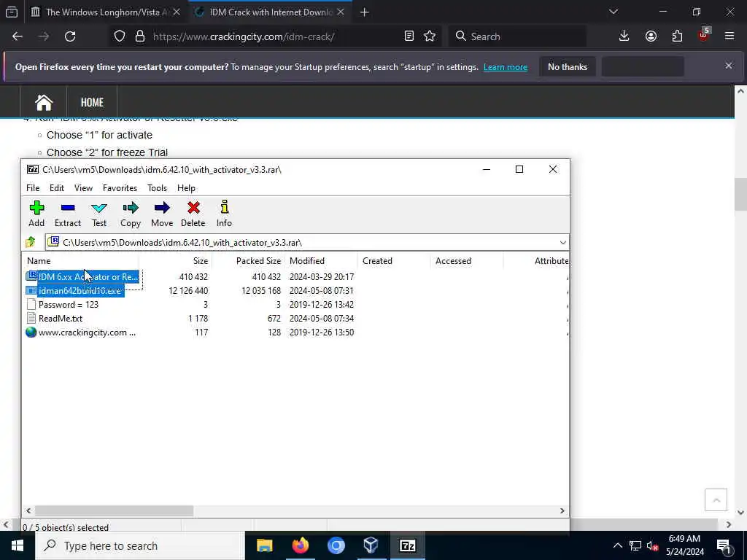Image resolution: width=747 pixels, height=560 pixels.
Task: Sort by Created column header
Action: [394, 261]
